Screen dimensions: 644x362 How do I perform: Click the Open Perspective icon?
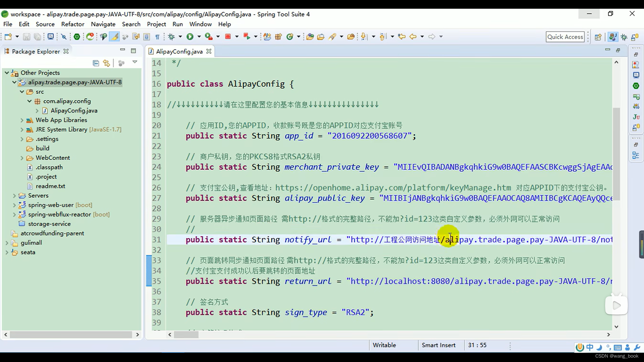coord(598,37)
